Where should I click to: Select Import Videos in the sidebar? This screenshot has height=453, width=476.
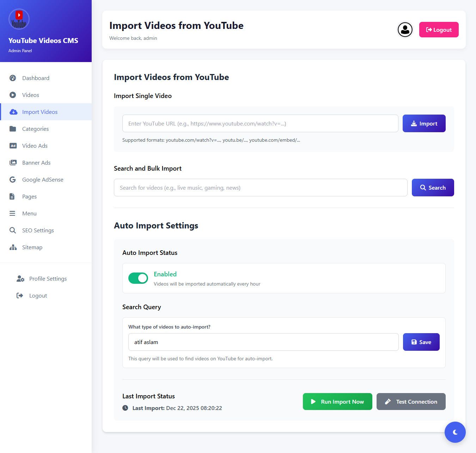(46, 112)
